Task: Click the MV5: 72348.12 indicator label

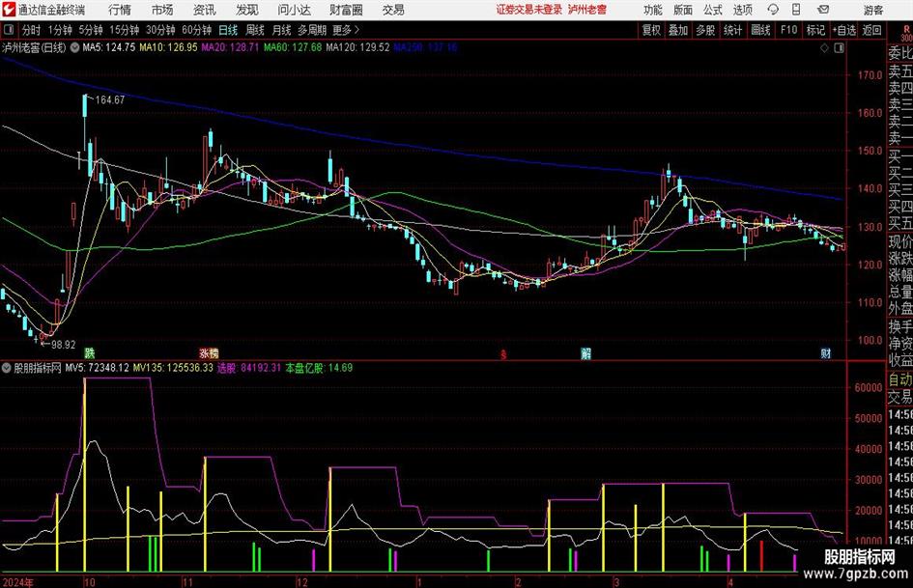Action: pos(97,368)
